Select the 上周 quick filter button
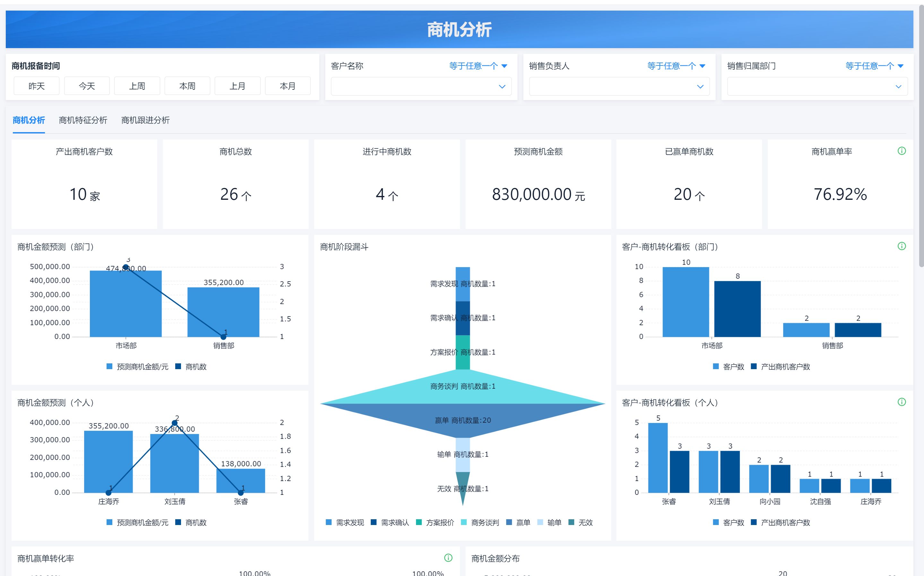 pyautogui.click(x=137, y=86)
